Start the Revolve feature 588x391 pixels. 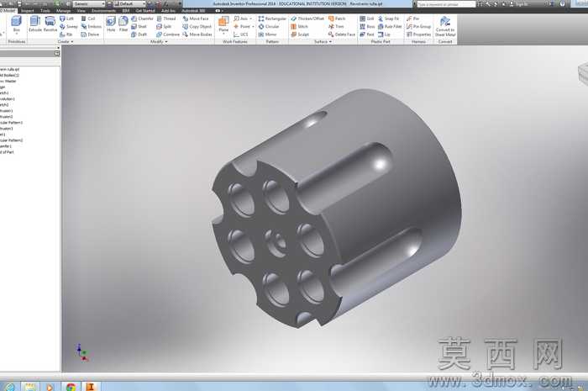tap(50, 24)
